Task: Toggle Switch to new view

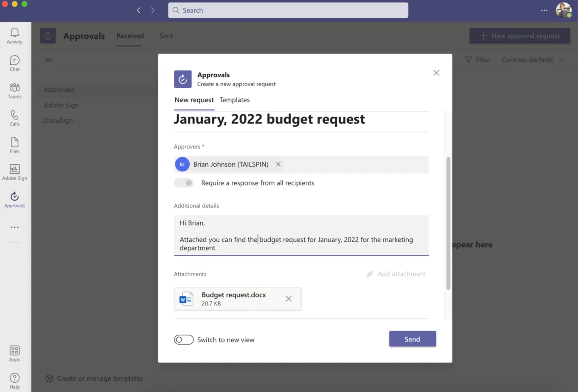Action: click(184, 340)
